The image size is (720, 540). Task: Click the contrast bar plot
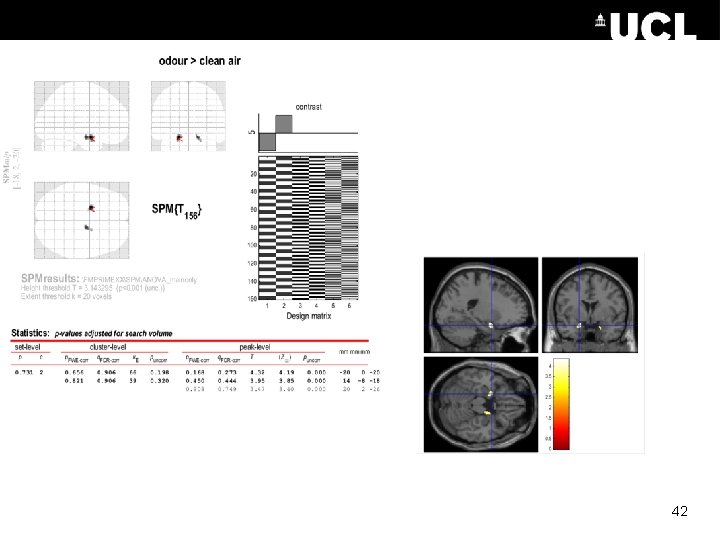tap(308, 133)
